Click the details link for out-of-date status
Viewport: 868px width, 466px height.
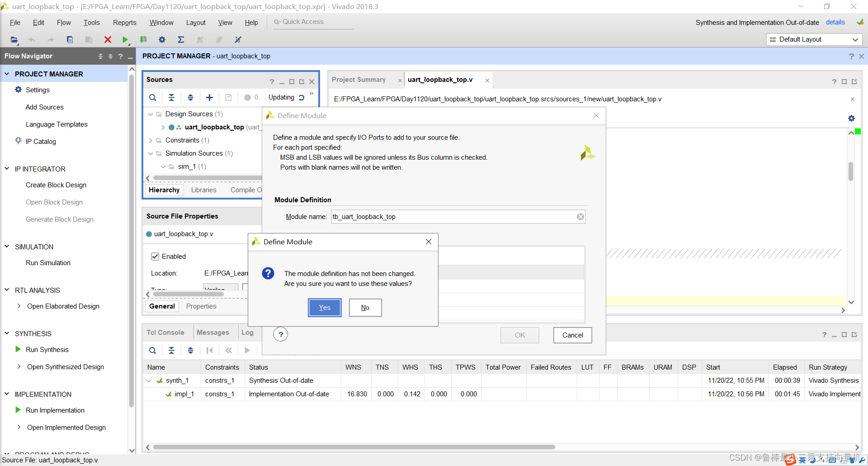click(x=835, y=22)
